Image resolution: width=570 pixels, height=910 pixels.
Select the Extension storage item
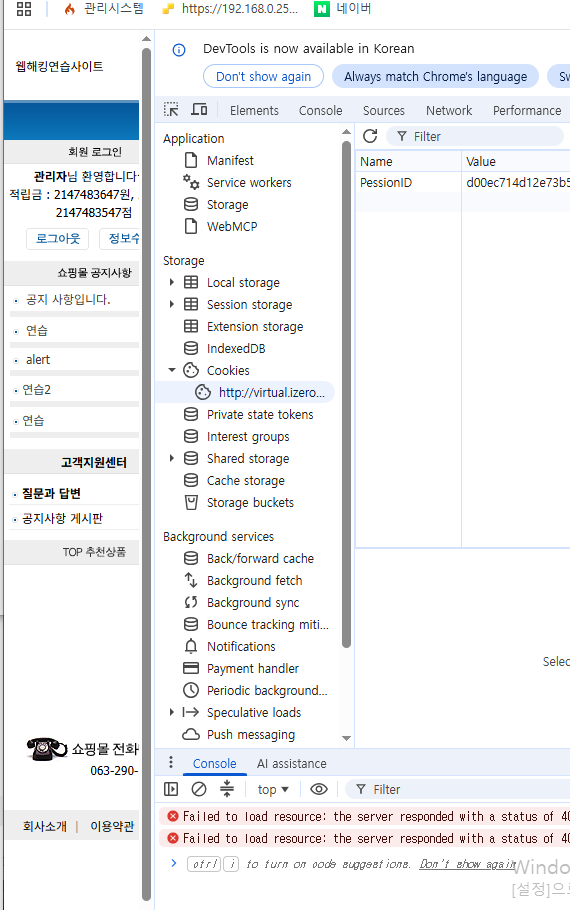pyautogui.click(x=255, y=327)
